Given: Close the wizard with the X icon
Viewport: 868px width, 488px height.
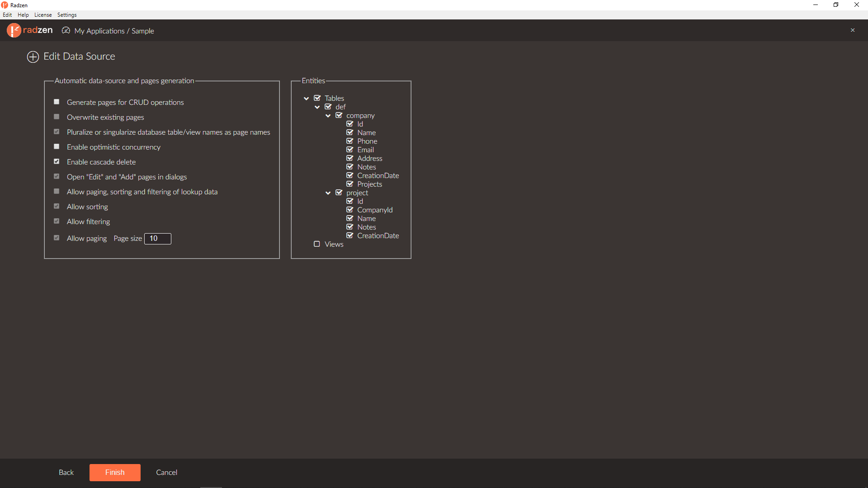Looking at the screenshot, I should [853, 30].
